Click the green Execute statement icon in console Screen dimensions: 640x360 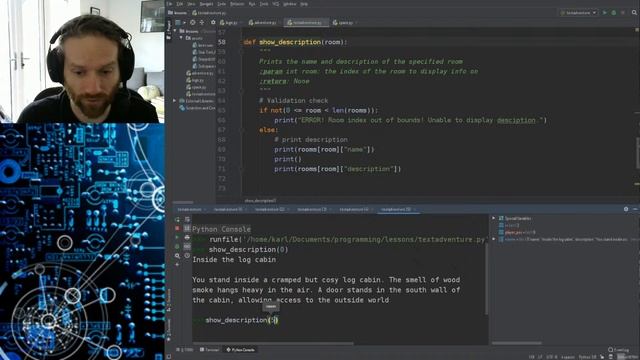pyautogui.click(x=177, y=237)
